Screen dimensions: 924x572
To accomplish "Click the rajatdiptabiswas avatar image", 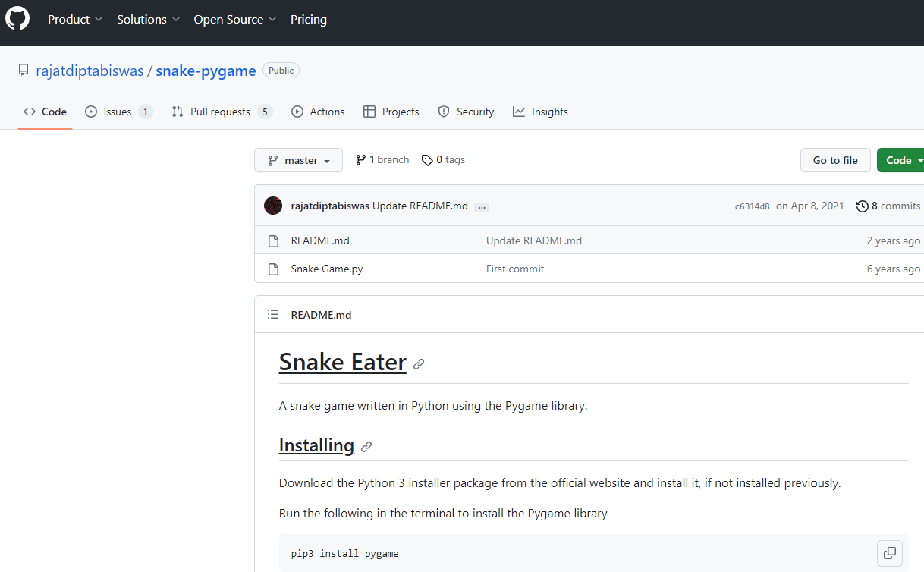I will click(x=273, y=206).
